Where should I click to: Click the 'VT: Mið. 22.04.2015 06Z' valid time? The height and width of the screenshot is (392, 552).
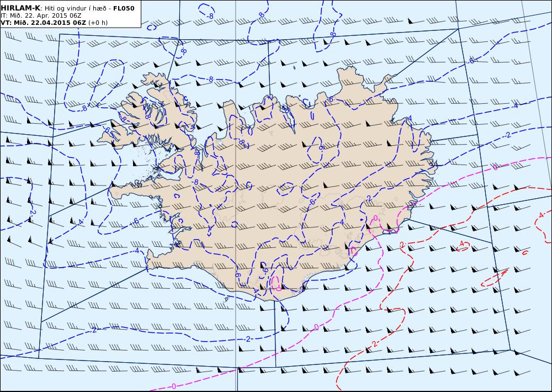pos(43,23)
